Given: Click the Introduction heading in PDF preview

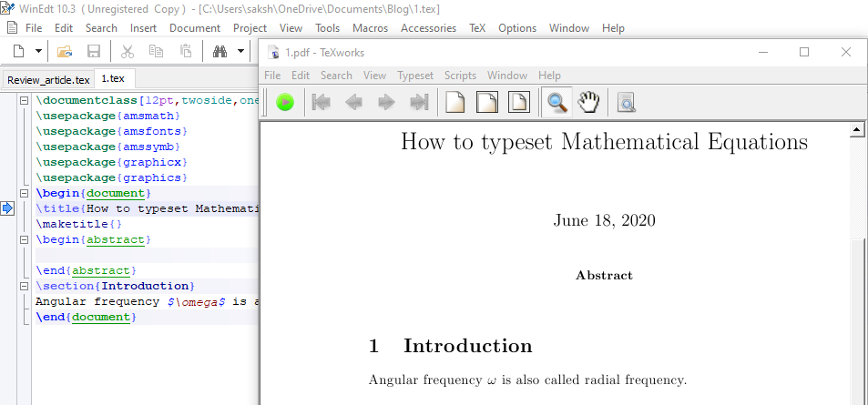Looking at the screenshot, I should (x=467, y=346).
